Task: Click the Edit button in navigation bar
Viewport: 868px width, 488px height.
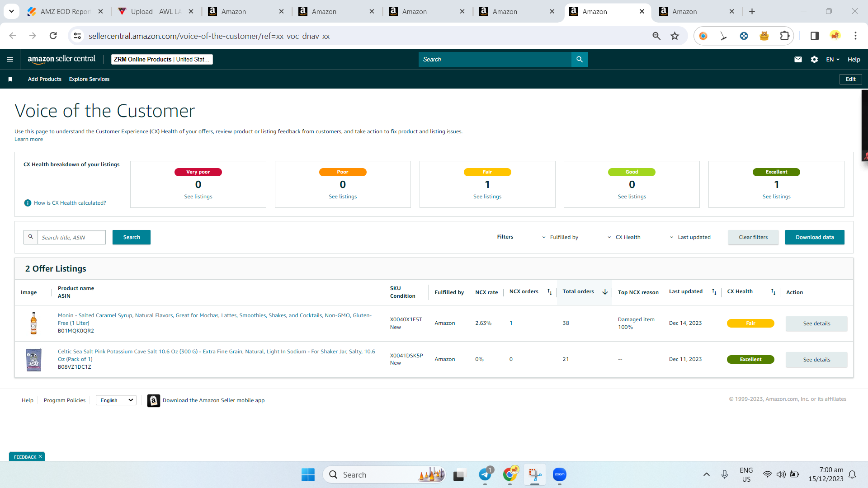Action: pyautogui.click(x=851, y=79)
